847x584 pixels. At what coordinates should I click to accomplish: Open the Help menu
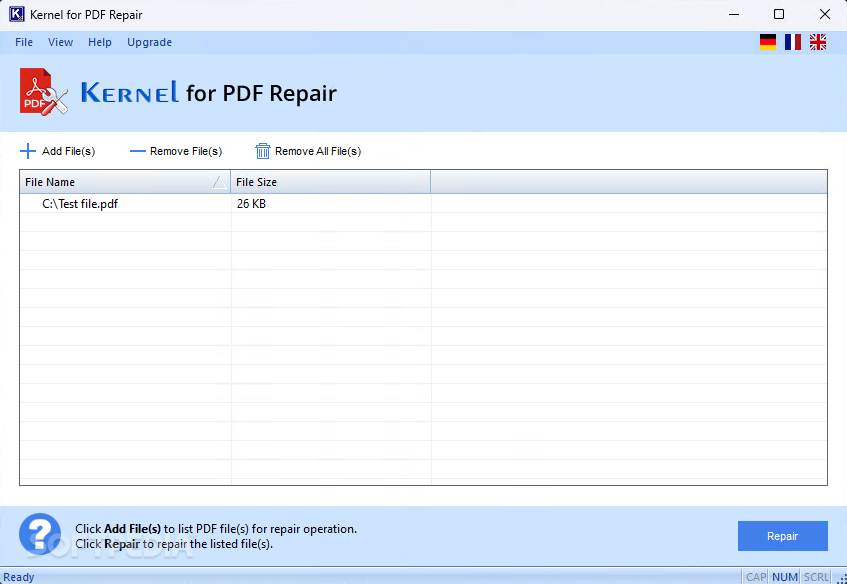click(100, 42)
